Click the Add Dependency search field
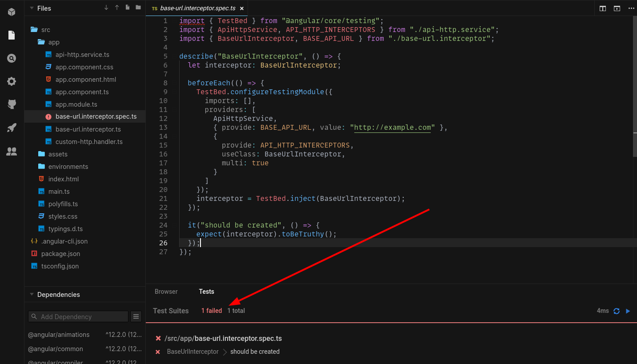637x364 pixels. click(78, 316)
